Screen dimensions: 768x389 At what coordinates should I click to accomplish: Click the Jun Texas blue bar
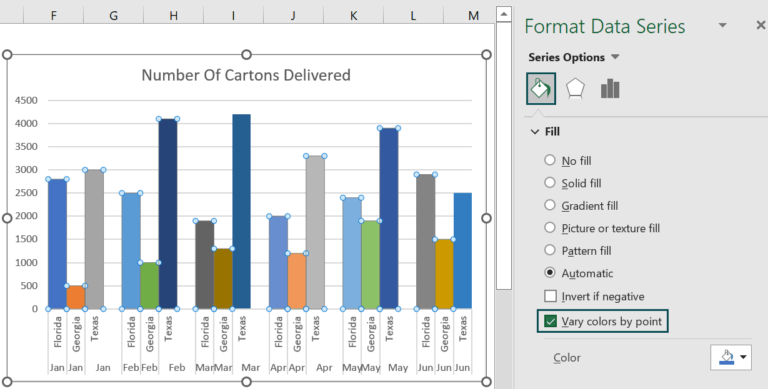[x=463, y=250]
